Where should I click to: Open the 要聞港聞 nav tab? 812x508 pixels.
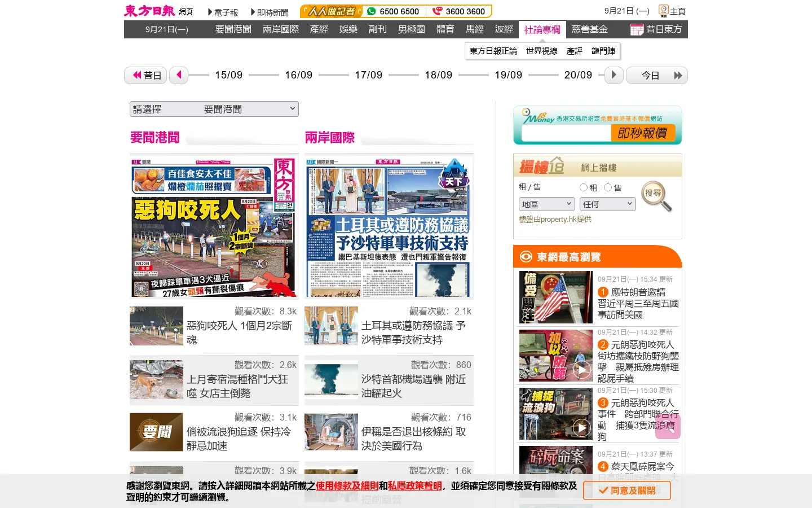233,29
